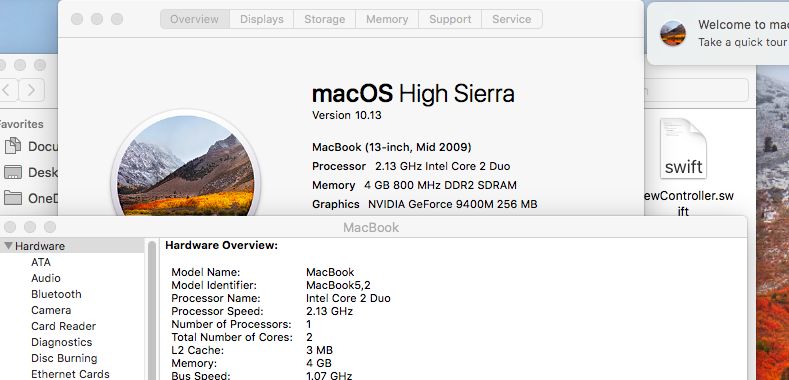Click the 2.13 GHz Intel Core 2 Duo text
This screenshot has width=789, height=380.
pyautogui.click(x=442, y=166)
